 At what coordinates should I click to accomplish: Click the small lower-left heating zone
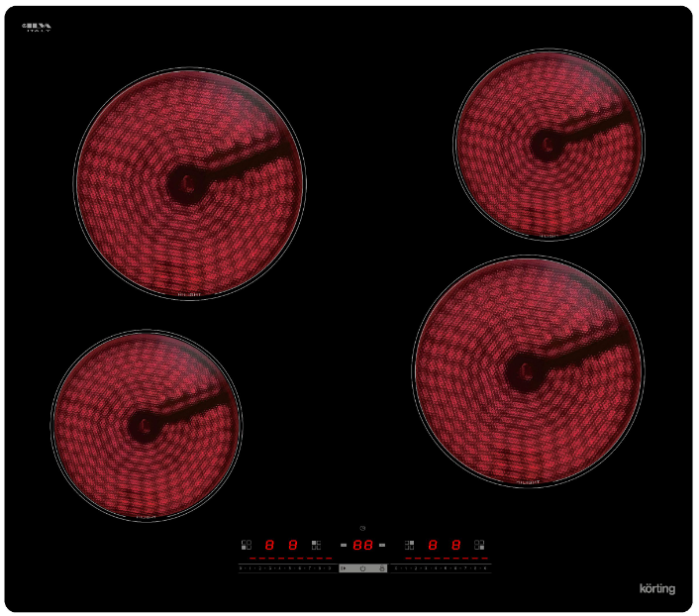click(146, 426)
